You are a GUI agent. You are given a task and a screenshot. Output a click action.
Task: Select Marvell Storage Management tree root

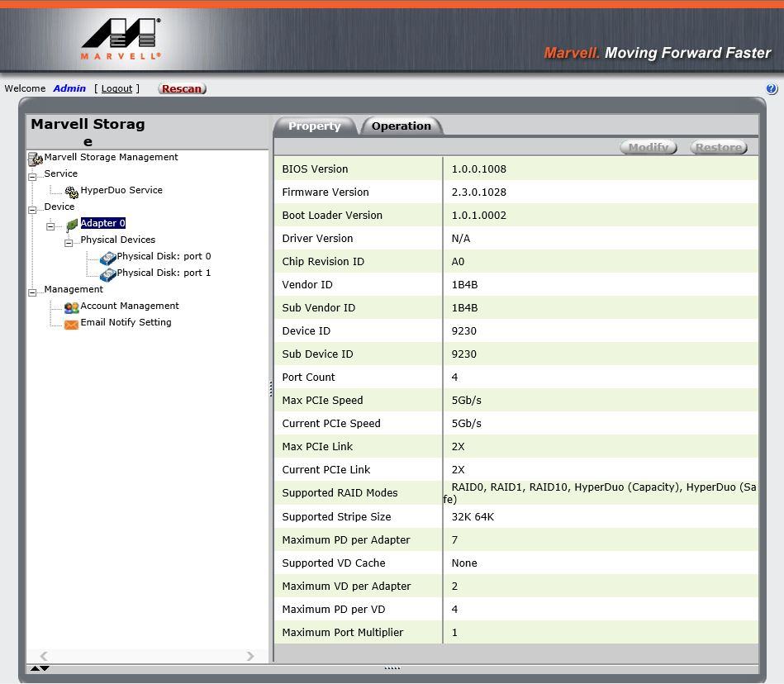(111, 157)
